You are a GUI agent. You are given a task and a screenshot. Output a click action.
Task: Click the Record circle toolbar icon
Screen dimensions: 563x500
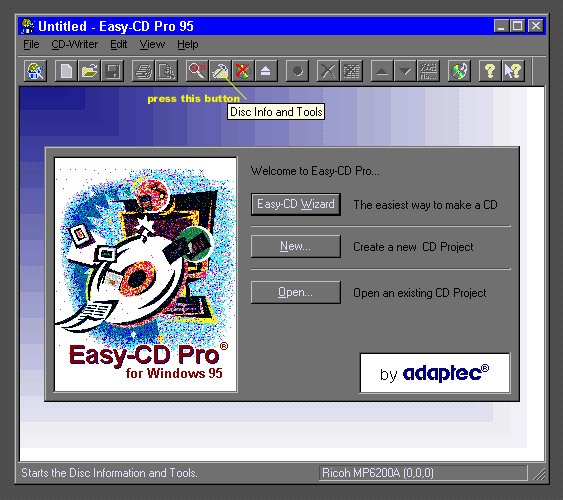(x=297, y=71)
